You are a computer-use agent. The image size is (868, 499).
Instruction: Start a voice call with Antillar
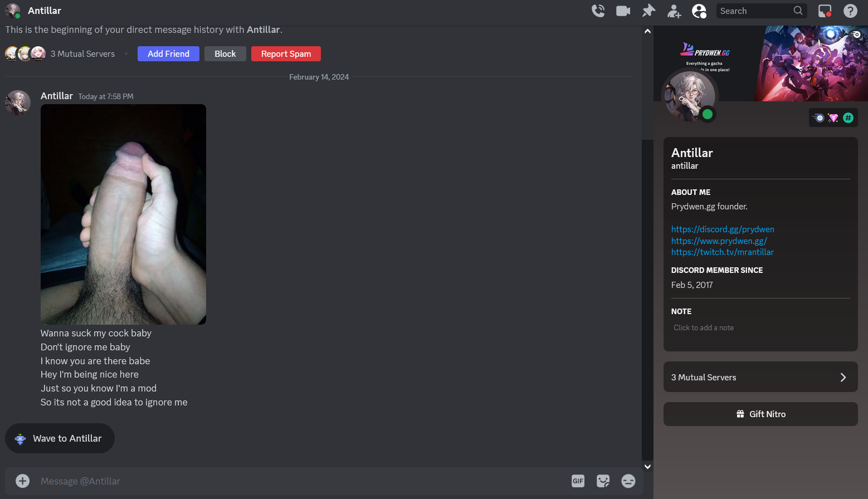coord(598,11)
